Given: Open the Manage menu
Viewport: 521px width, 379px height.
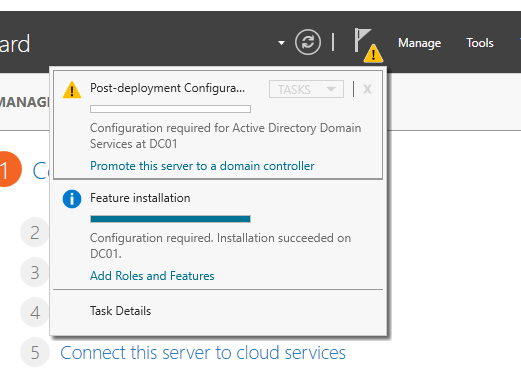Looking at the screenshot, I should (419, 43).
